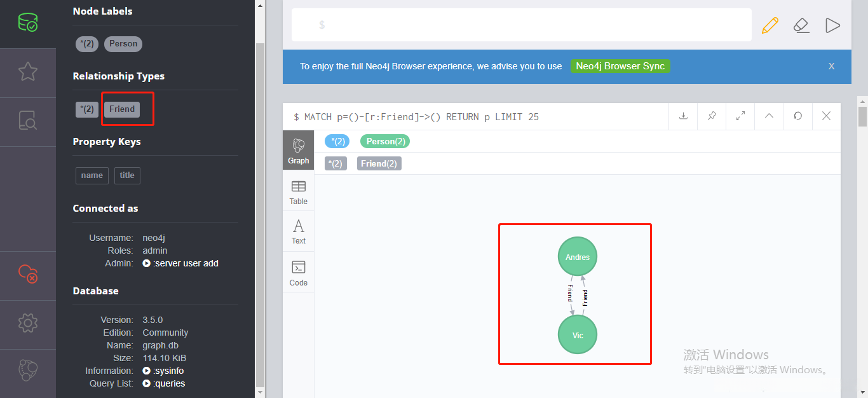The image size is (868, 398).
Task: Close the MATCH query result frame
Action: pos(826,116)
